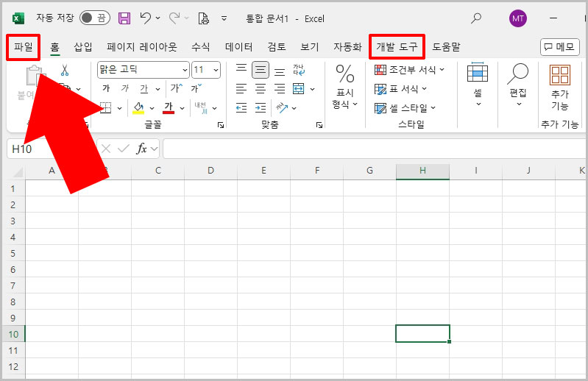
Task: Click the Save floppy disk icon
Action: point(124,18)
